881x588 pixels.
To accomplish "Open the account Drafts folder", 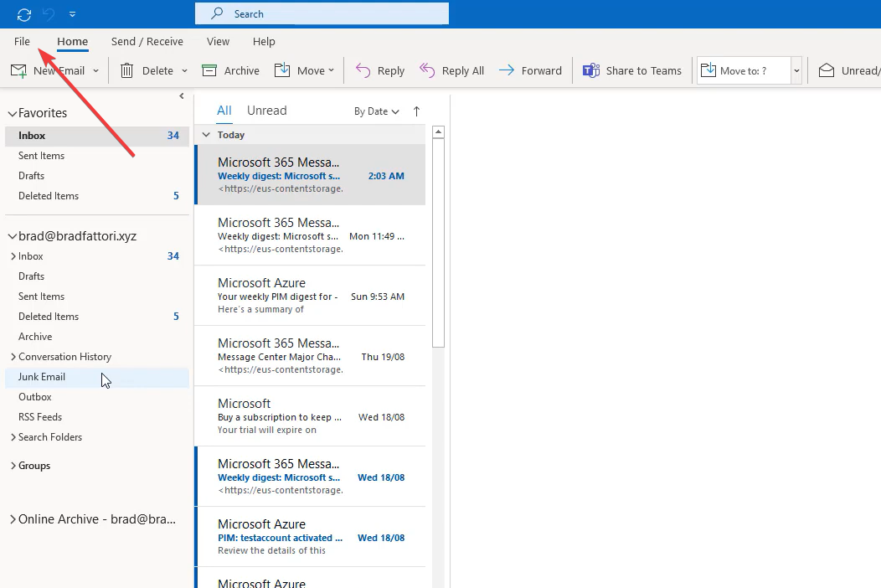I will [x=97, y=276].
